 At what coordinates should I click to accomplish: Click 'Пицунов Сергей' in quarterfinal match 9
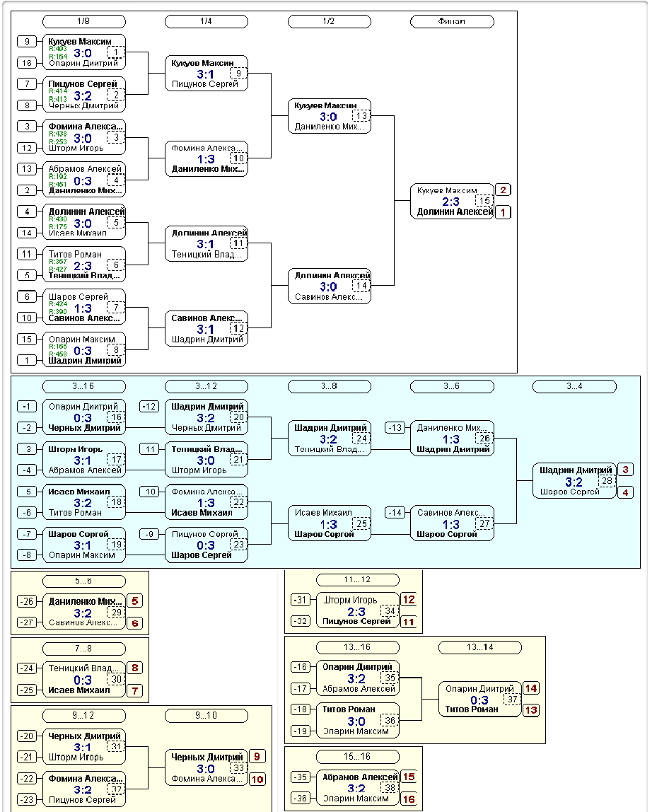204,84
